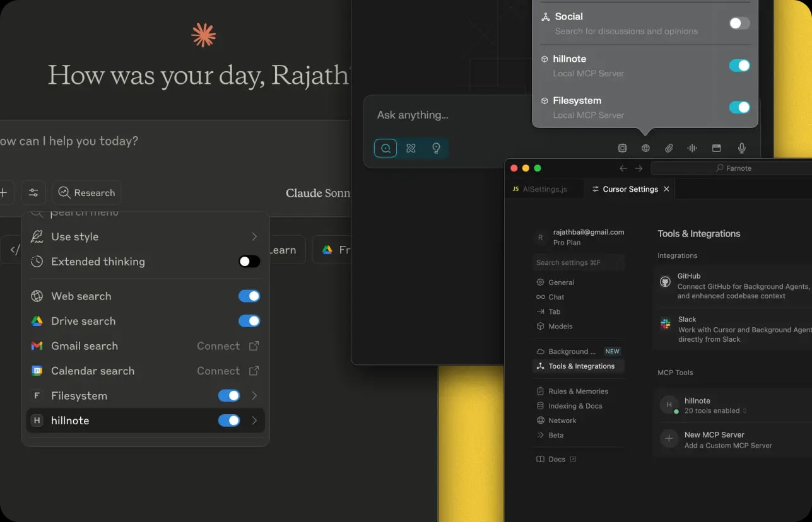Click the GitHub integration icon
Screen dimensions: 812x522
665,282
